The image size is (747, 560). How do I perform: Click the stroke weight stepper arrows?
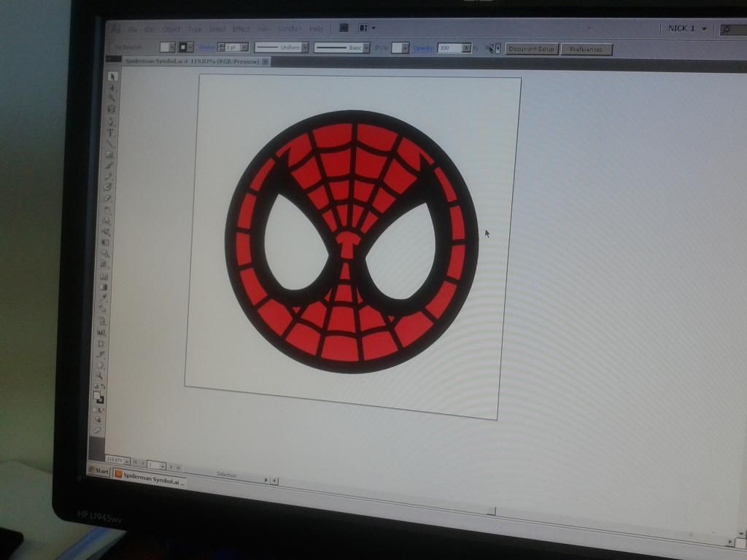point(221,47)
